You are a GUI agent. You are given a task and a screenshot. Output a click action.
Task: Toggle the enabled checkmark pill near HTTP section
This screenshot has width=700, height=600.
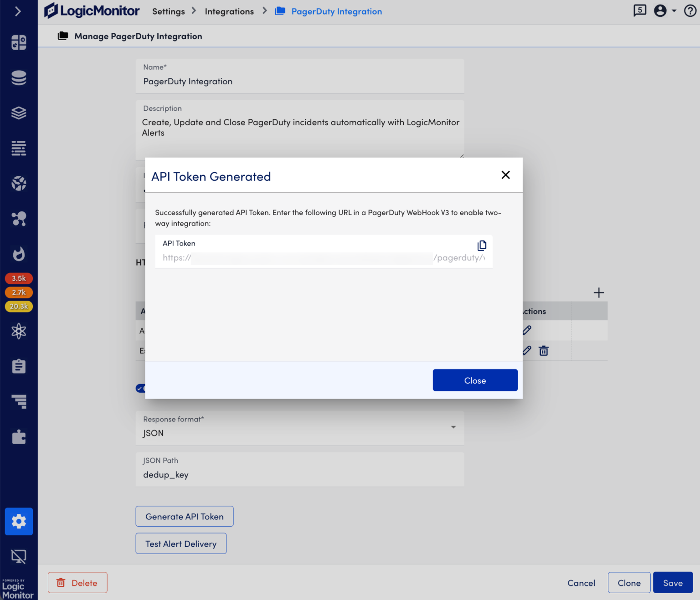coord(140,388)
